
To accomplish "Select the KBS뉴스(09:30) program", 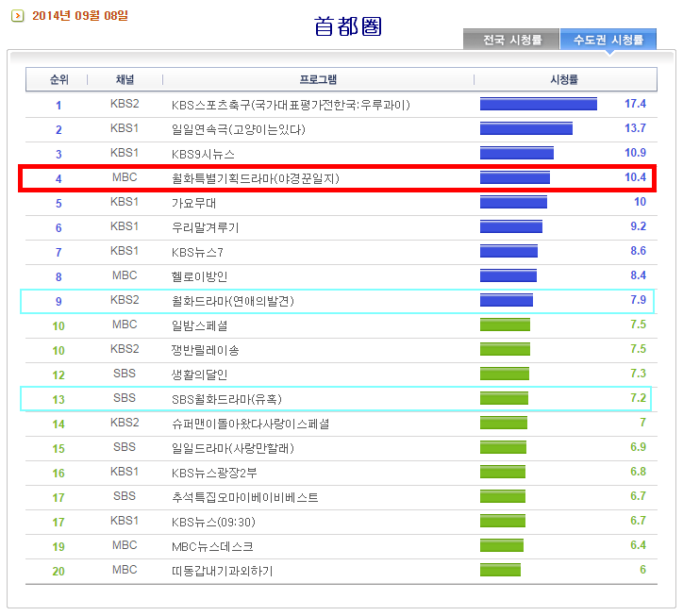I will 213,522.
